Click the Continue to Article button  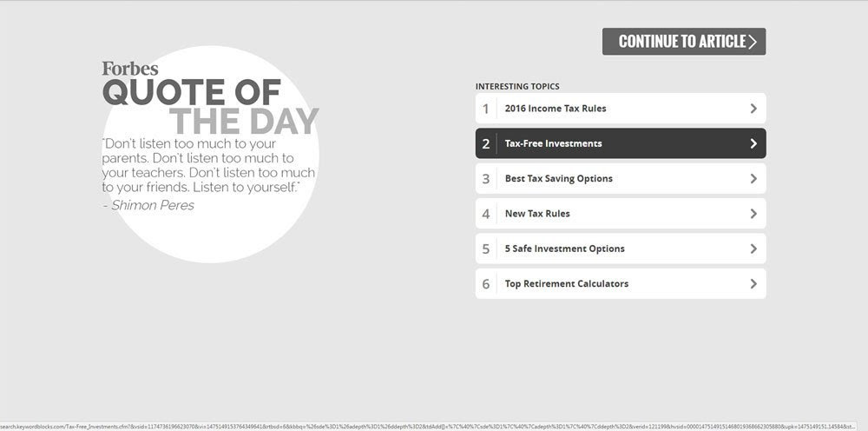coord(682,42)
